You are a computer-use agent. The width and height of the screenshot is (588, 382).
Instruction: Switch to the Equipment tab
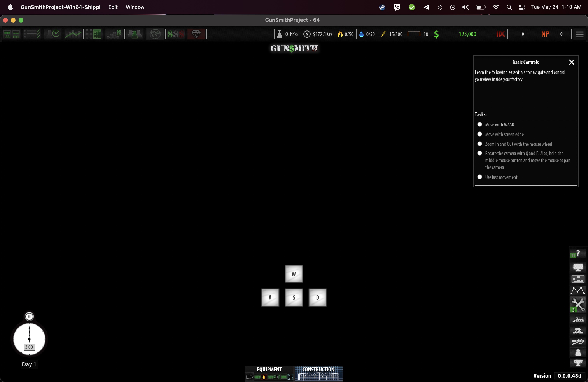pyautogui.click(x=269, y=373)
